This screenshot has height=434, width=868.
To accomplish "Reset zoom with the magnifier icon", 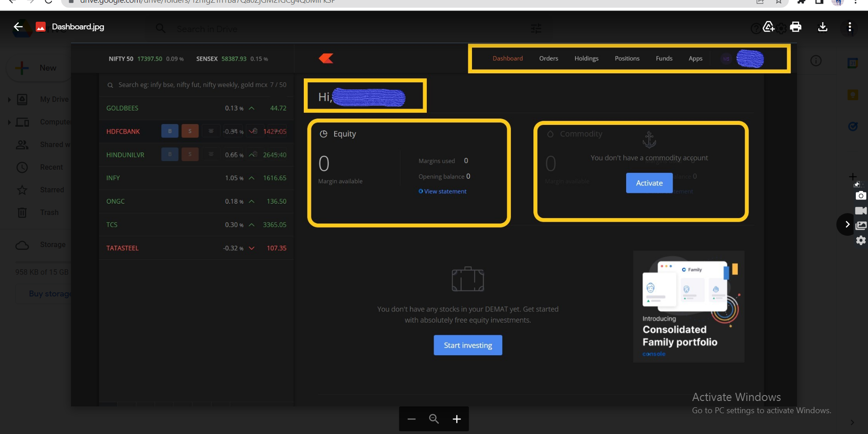I will (x=434, y=419).
